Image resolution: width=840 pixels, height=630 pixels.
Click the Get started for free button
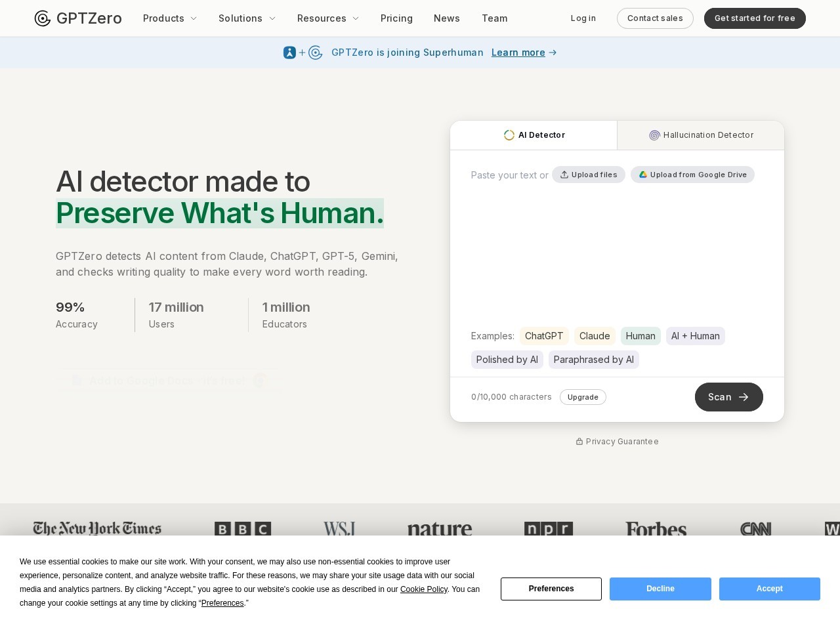point(755,18)
